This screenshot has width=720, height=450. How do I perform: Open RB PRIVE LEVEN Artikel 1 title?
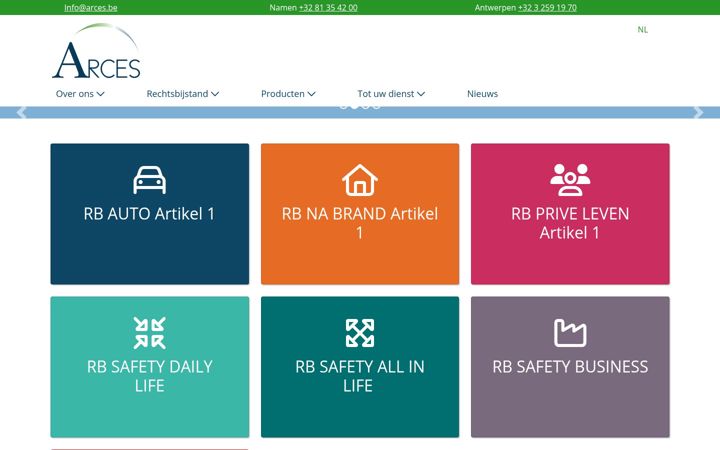(x=570, y=223)
